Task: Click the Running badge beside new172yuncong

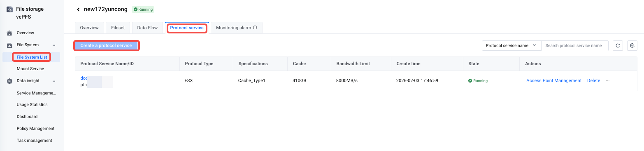Action: point(143,9)
